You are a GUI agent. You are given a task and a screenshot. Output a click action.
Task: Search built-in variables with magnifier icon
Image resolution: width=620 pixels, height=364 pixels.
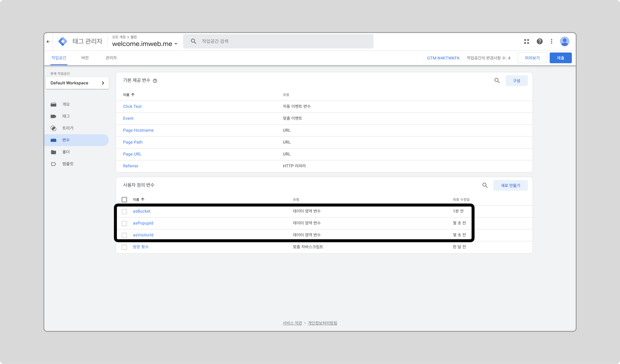point(497,80)
